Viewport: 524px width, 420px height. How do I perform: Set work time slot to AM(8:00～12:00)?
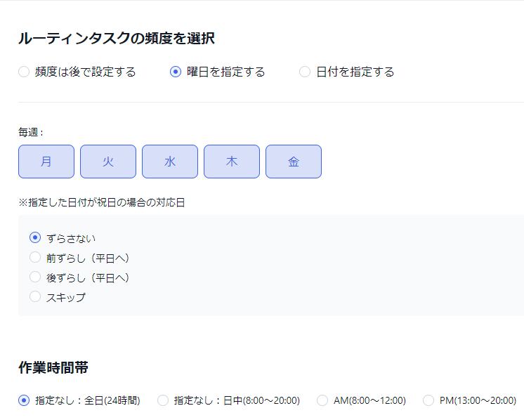(x=322, y=400)
